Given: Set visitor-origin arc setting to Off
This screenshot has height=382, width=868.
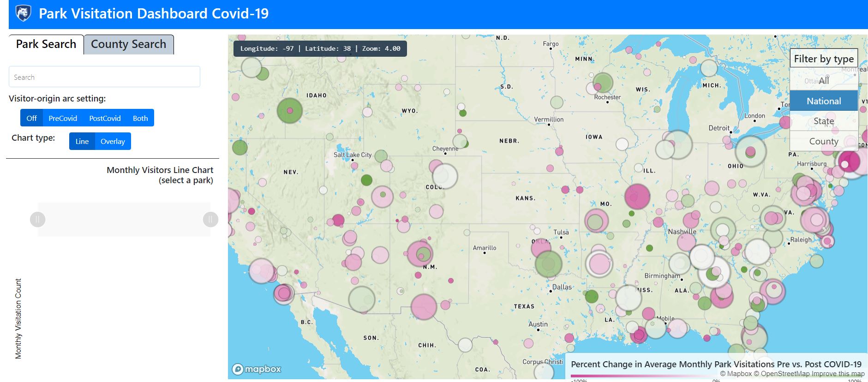Looking at the screenshot, I should click(31, 118).
